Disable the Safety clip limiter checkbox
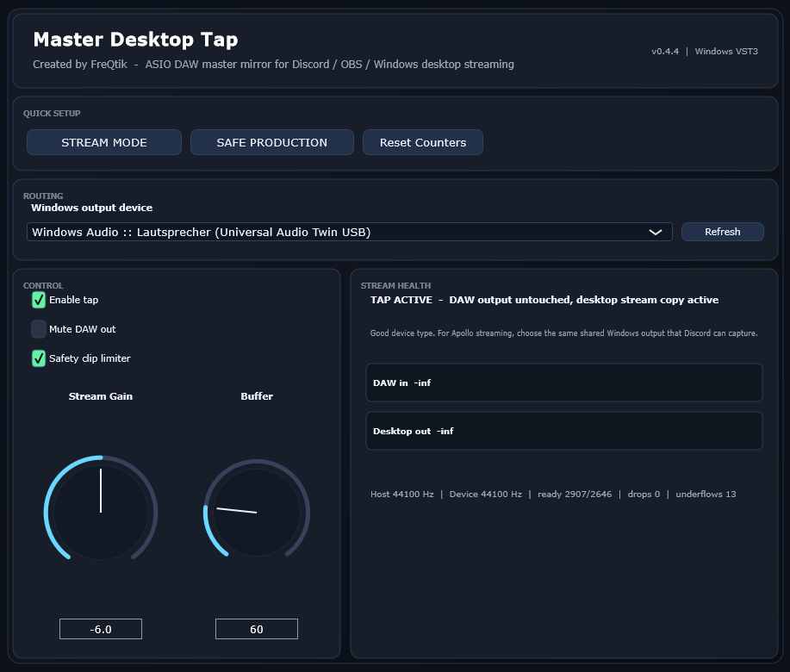The image size is (790, 672). click(39, 358)
